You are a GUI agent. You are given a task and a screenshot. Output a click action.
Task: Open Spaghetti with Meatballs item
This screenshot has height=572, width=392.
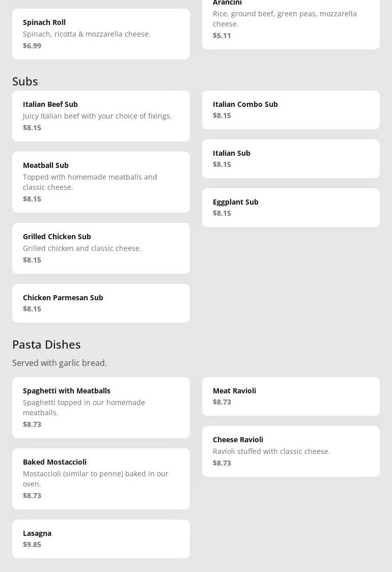(x=101, y=407)
